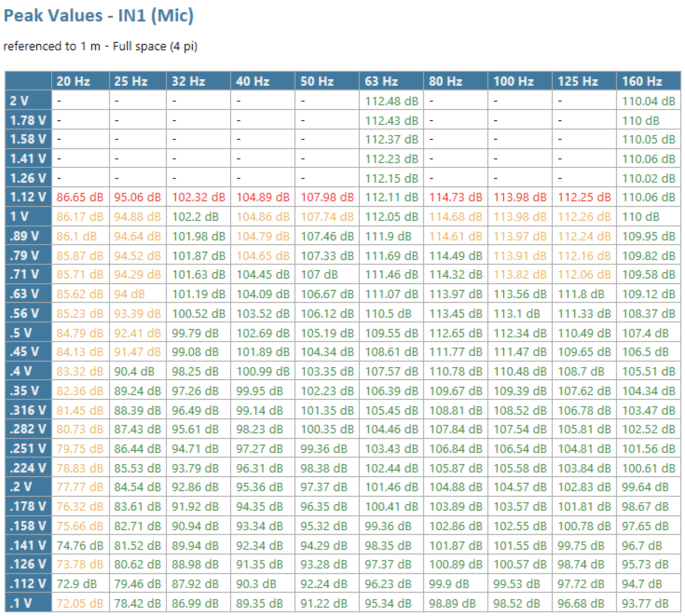Click the .158 V row header
The height and width of the screenshot is (616, 685).
(28, 526)
